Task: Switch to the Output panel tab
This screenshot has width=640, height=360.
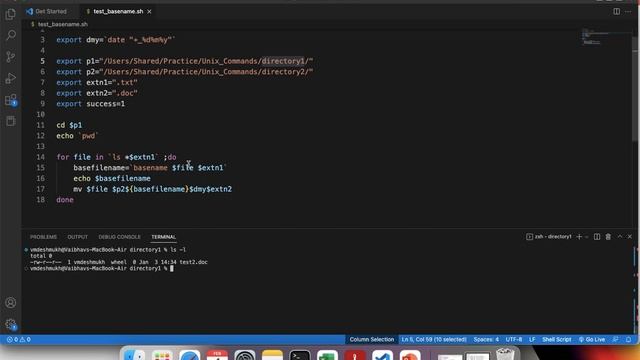Action: (78, 237)
